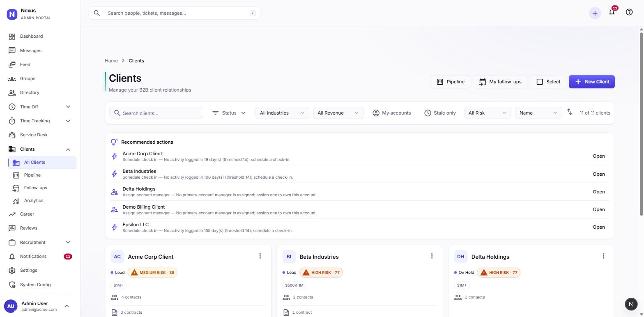Click the BI avatar on Beta card

[289, 257]
